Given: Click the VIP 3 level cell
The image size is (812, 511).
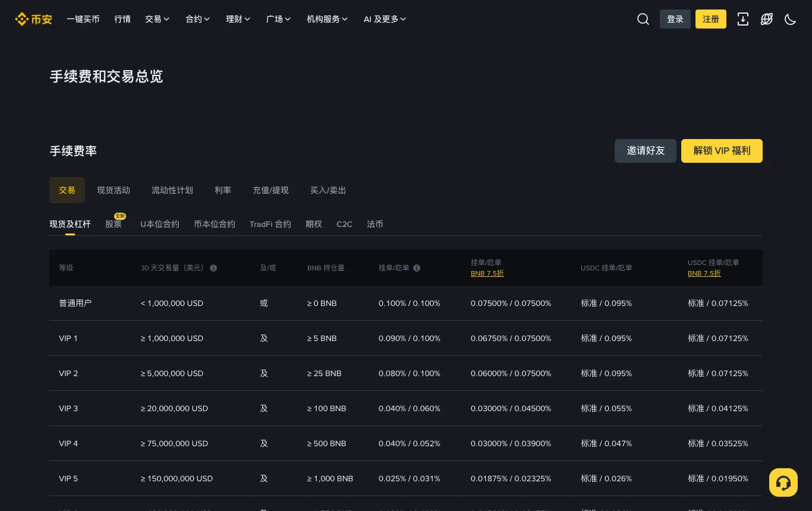Looking at the screenshot, I should pos(68,408).
